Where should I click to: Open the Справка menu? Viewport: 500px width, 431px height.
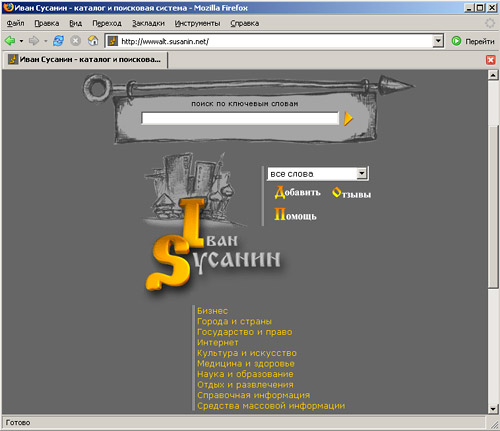click(245, 23)
